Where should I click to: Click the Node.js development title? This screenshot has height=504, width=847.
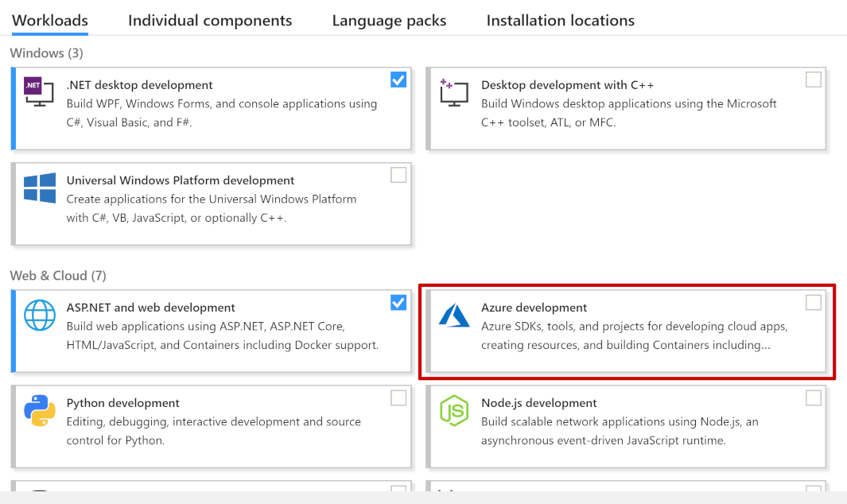click(538, 403)
